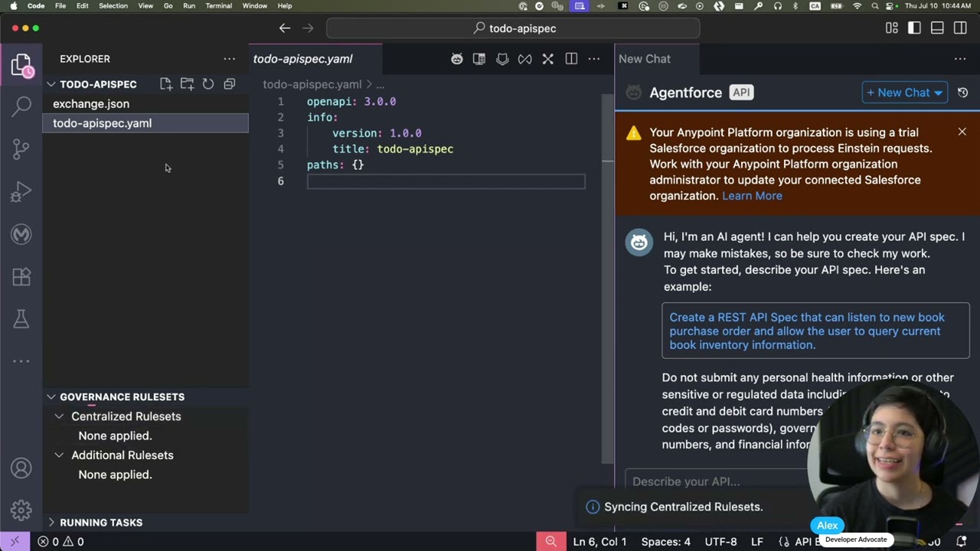Select the todo-apispec.yaml editor tab

tap(316, 59)
